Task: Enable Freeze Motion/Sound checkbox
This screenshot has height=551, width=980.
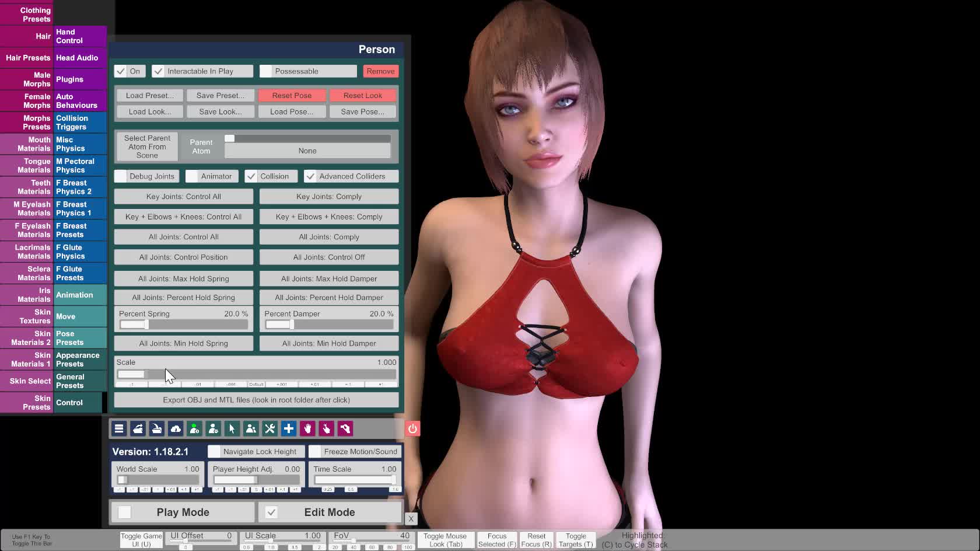Action: click(315, 451)
